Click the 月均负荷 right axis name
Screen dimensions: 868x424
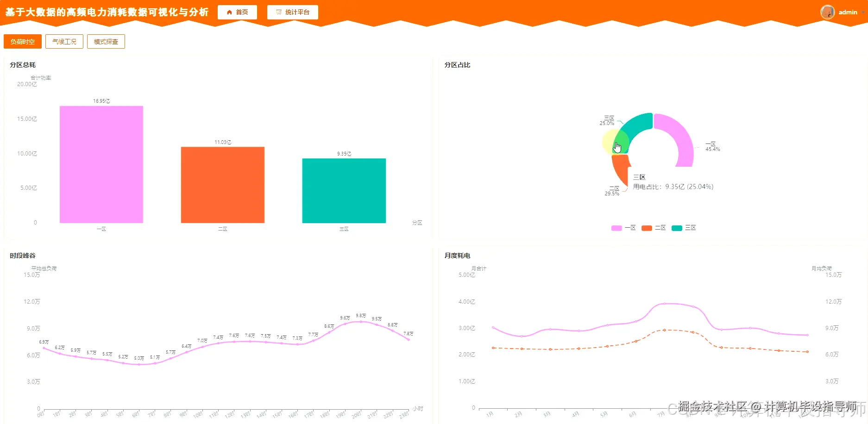(x=822, y=268)
